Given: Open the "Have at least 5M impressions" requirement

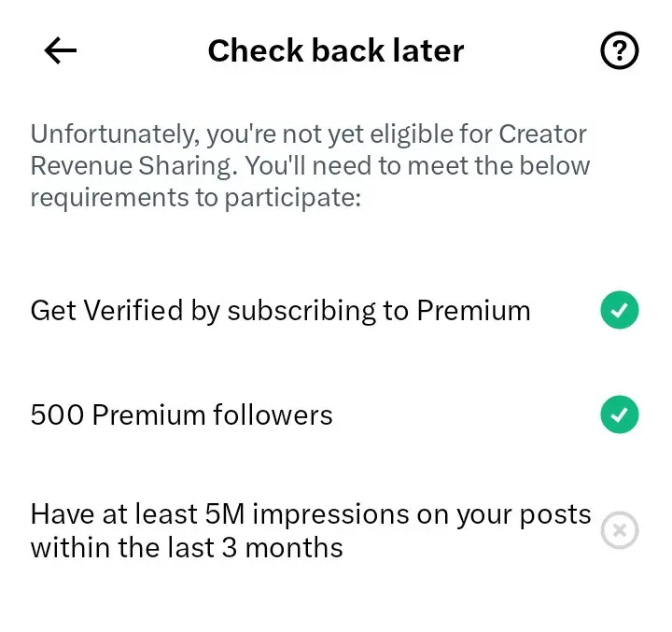Looking at the screenshot, I should coord(334,530).
